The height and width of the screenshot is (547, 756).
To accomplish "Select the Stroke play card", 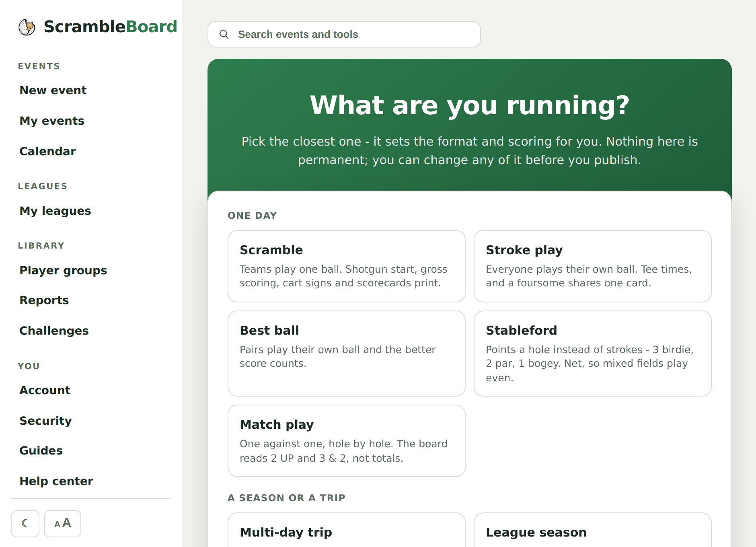I will click(x=593, y=266).
